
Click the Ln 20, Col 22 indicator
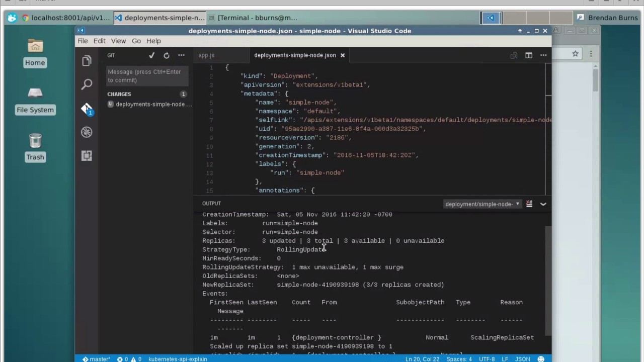[422, 359]
